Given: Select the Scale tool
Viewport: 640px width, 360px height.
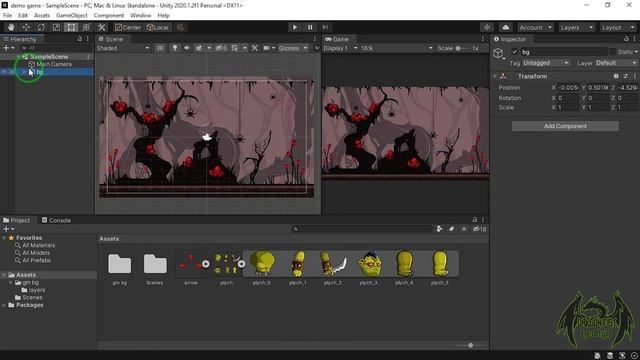Looking at the screenshot, I should (56, 27).
